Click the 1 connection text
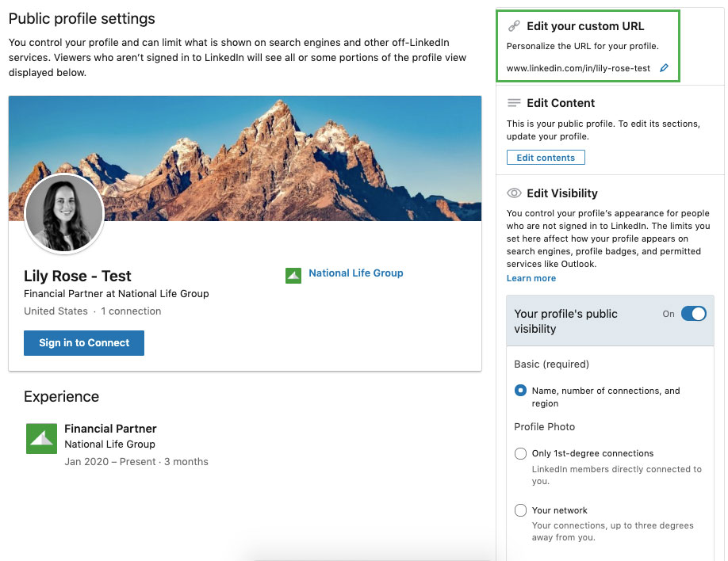The image size is (728, 561). click(x=131, y=311)
